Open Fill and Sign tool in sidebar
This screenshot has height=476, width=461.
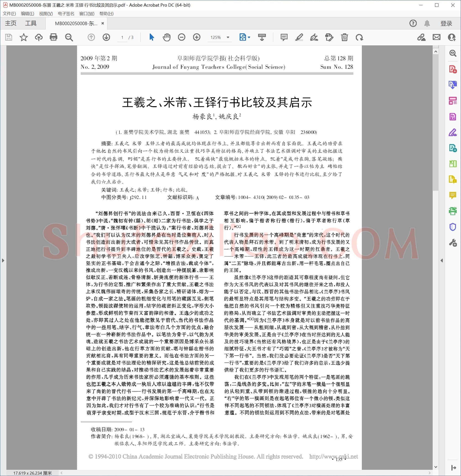[x=453, y=132]
